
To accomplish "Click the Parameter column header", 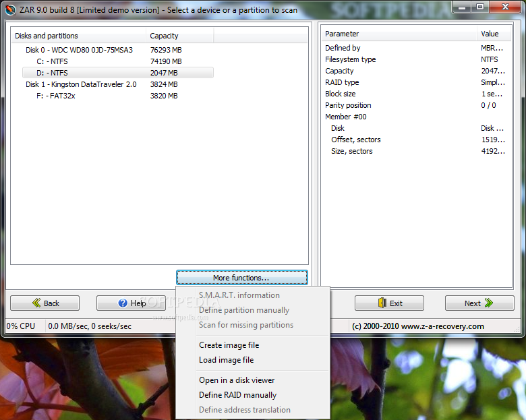I will point(399,34).
